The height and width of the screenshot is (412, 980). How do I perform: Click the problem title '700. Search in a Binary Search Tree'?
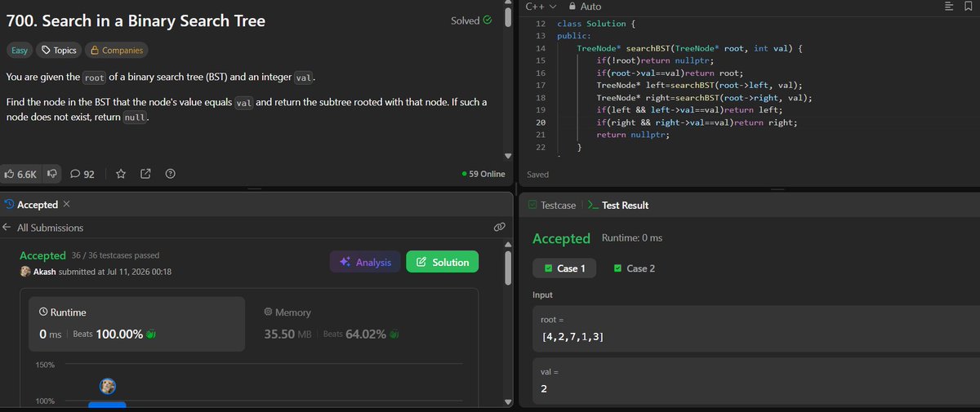[136, 21]
